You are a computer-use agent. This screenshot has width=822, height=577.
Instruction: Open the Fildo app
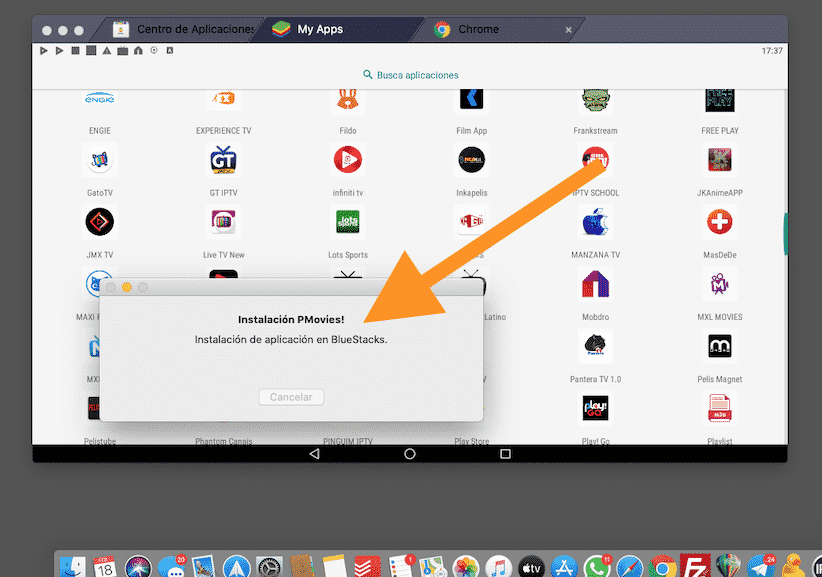click(x=347, y=99)
